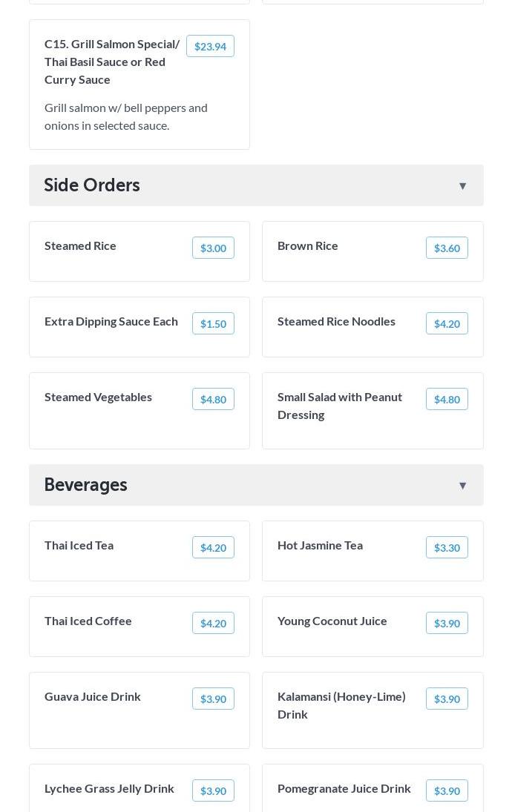Click the Side Orders heading
The width and height of the screenshot is (512, 812).
click(x=92, y=185)
